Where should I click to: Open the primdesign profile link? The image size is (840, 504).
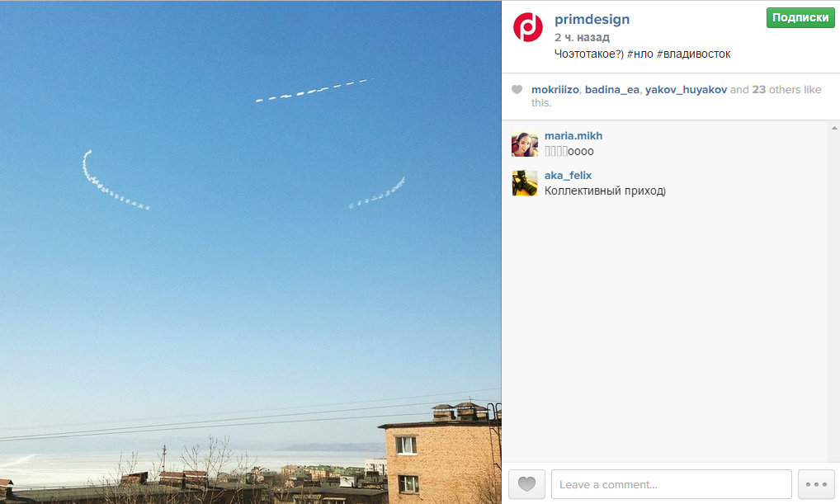[592, 19]
